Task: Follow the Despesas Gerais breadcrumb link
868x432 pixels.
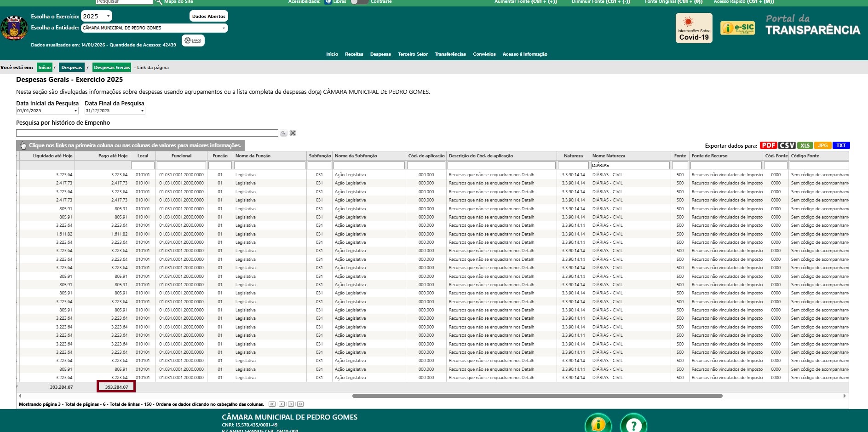Action: (x=112, y=68)
